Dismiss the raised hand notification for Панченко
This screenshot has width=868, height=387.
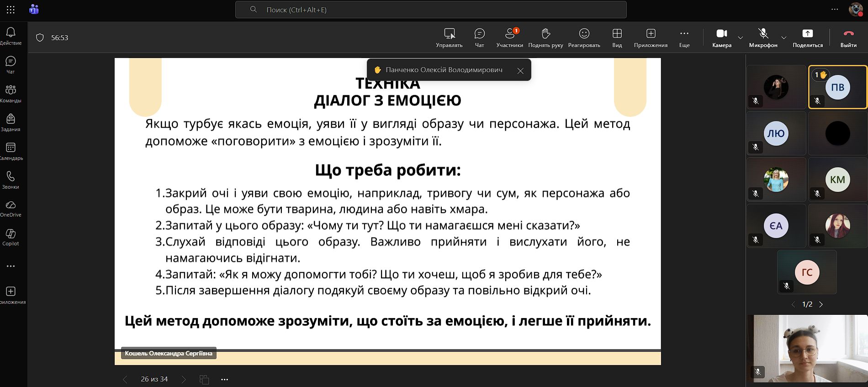520,71
